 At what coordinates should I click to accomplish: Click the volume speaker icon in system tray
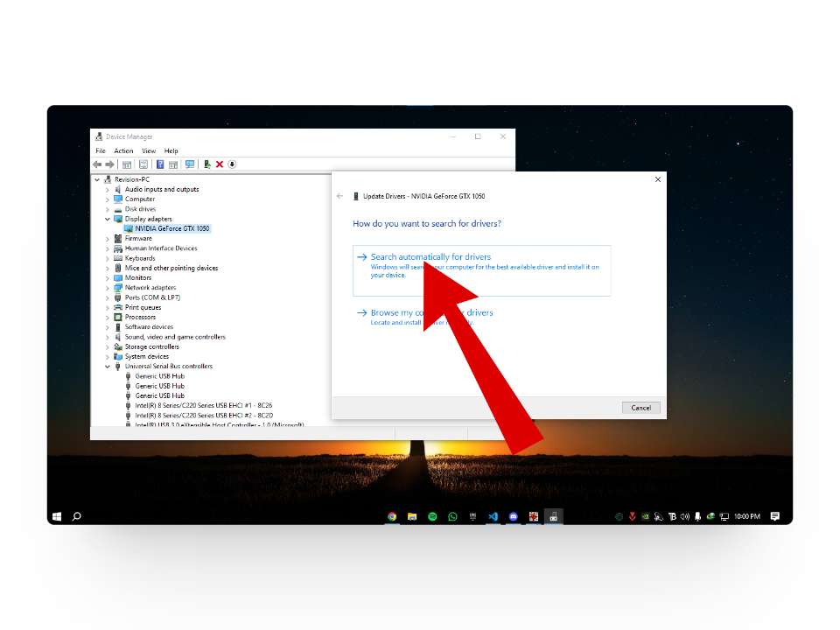684,516
